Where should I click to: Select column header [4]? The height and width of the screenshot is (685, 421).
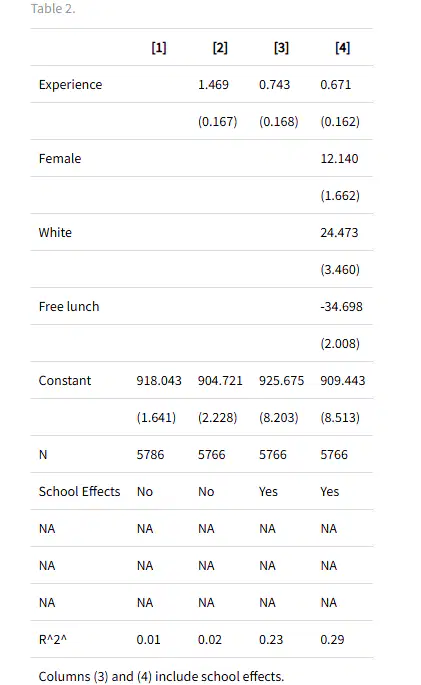342,48
